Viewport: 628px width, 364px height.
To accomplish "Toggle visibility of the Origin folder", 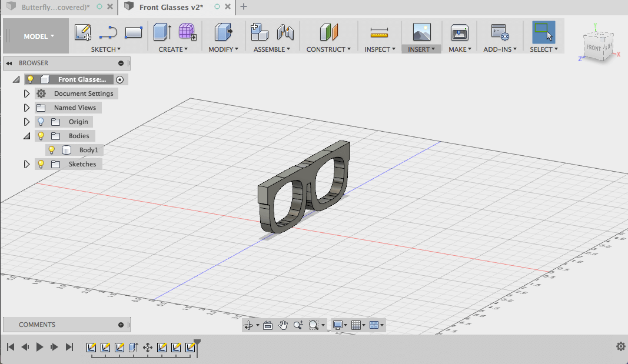I will click(41, 122).
